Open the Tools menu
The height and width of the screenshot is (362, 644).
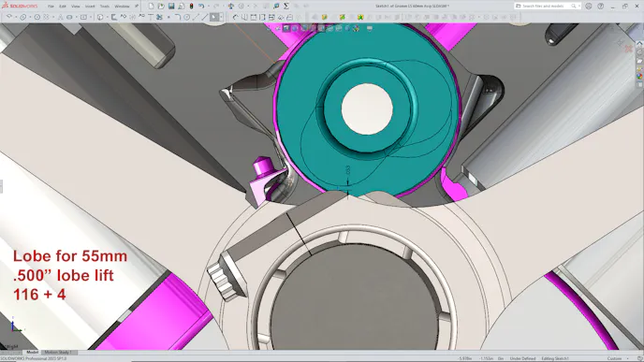click(x=105, y=7)
